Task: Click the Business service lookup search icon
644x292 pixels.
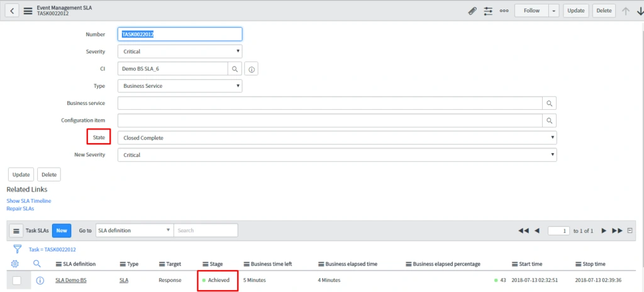Action: [549, 103]
